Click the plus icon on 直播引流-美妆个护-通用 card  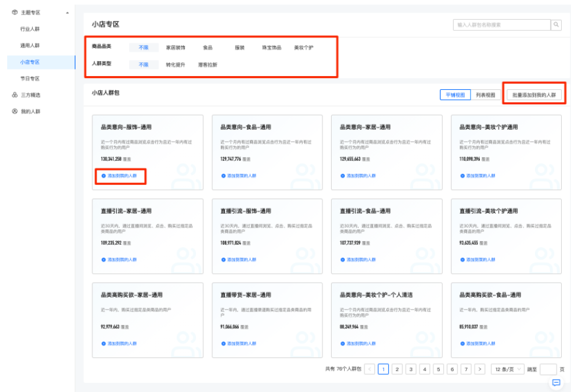(x=462, y=260)
